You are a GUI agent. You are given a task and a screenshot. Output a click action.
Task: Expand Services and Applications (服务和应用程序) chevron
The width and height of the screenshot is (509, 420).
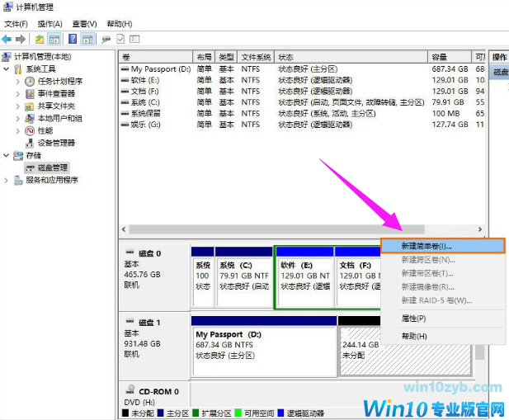tap(6, 180)
